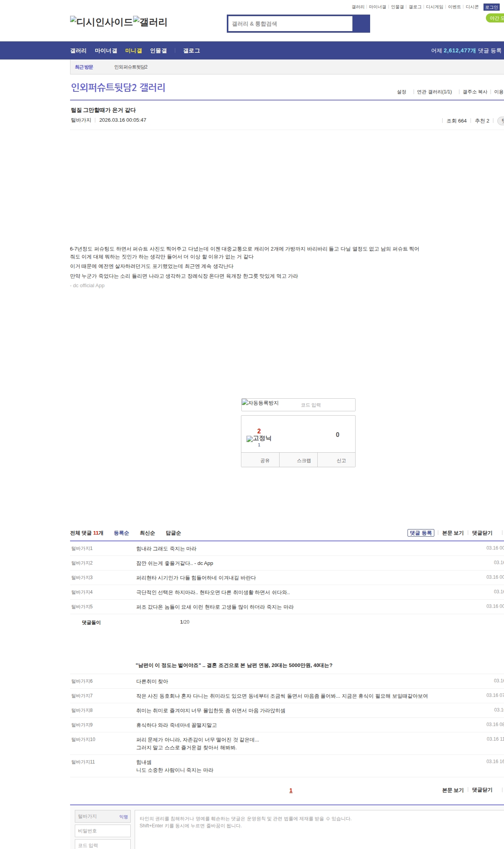Open 마이너갤 in the small top utility links

coord(377,7)
